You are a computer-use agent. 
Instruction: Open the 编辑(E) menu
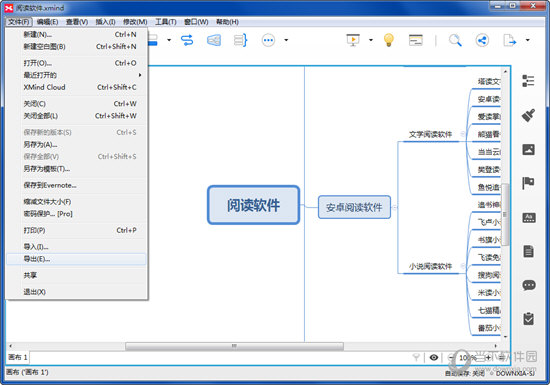click(x=47, y=22)
